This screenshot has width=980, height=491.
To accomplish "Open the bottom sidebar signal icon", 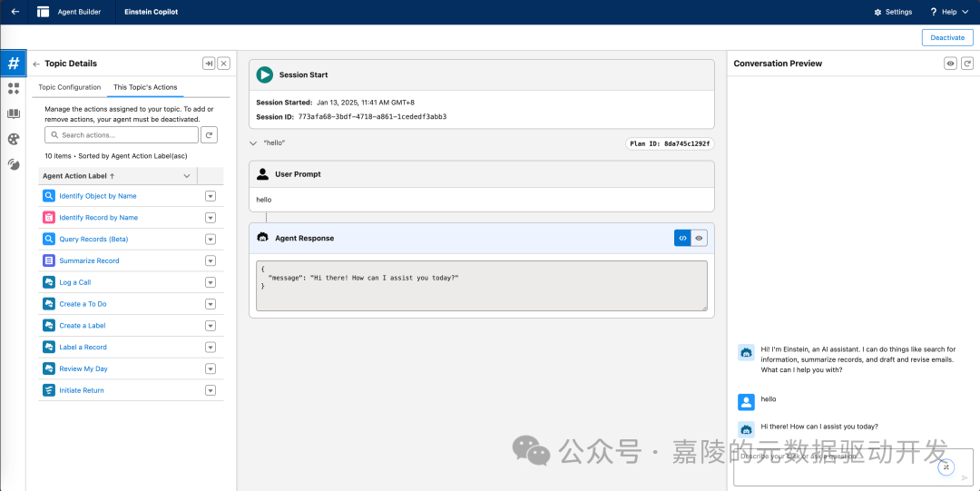I will point(13,164).
